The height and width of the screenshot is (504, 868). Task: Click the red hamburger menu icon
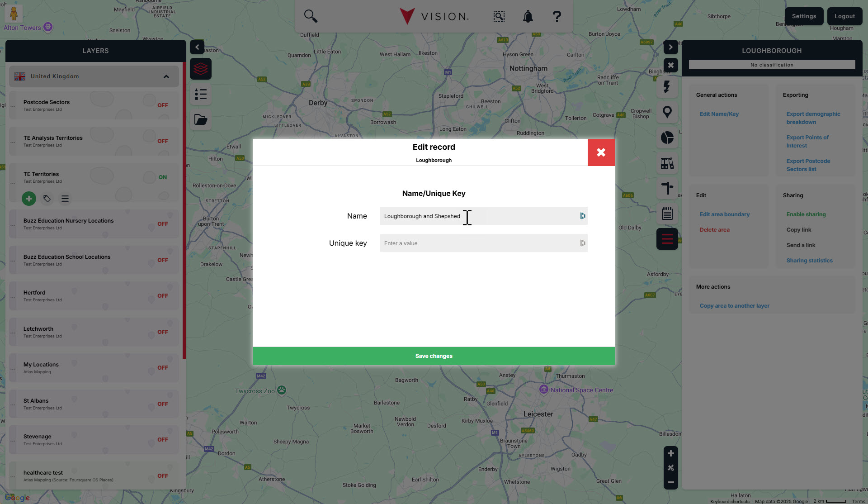(x=667, y=239)
